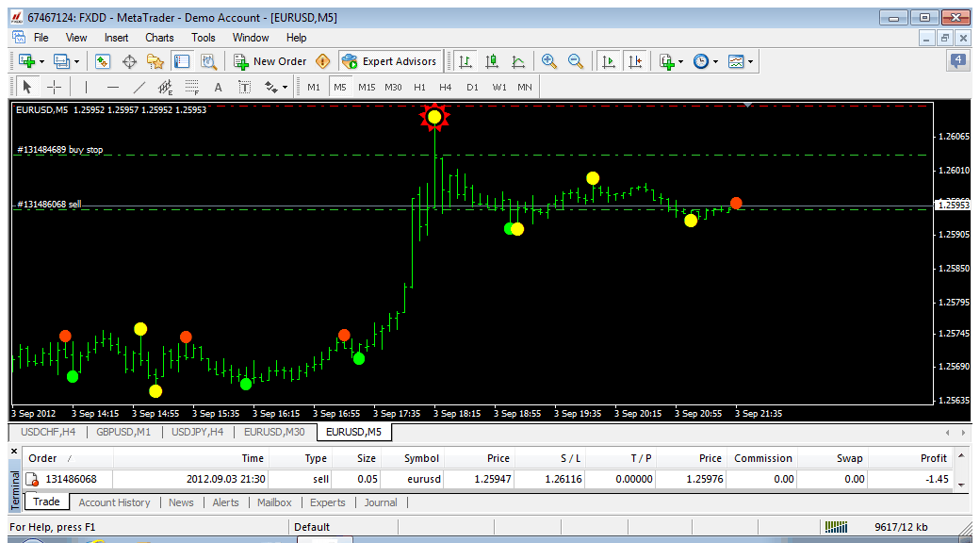Select the Text Label tool
The height and width of the screenshot is (543, 980).
click(x=244, y=87)
